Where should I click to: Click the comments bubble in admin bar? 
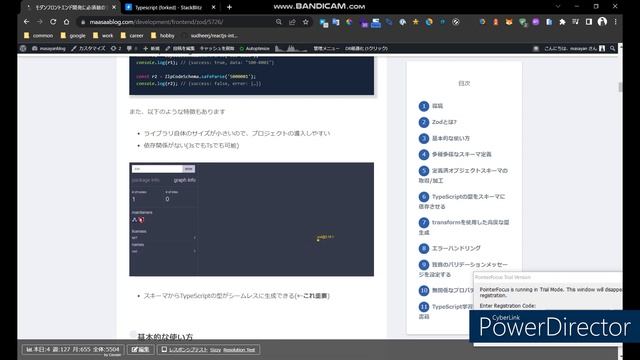point(131,48)
